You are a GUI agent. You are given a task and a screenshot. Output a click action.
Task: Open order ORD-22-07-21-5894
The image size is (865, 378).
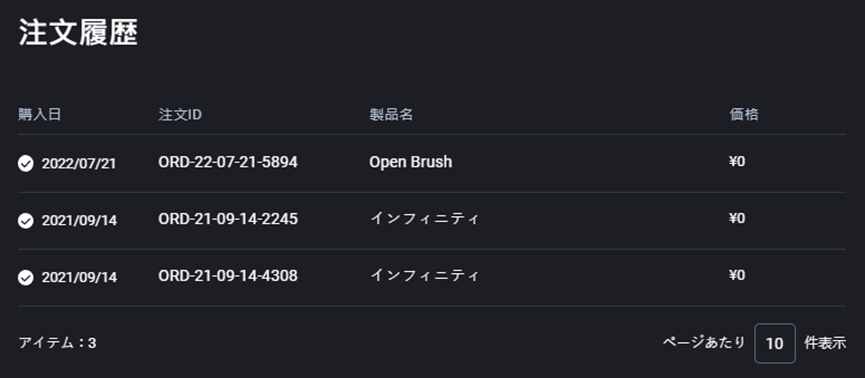[x=228, y=162]
